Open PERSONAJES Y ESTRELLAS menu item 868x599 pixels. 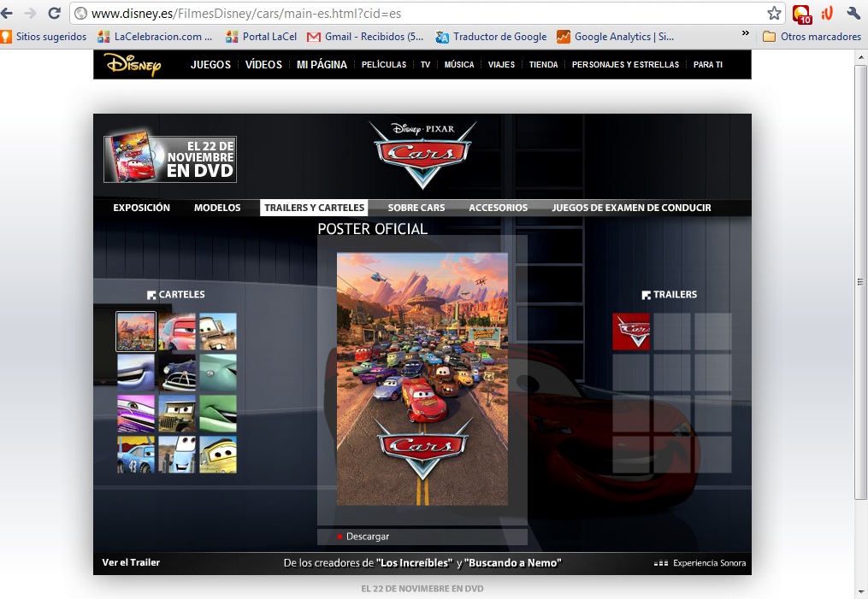click(x=625, y=65)
